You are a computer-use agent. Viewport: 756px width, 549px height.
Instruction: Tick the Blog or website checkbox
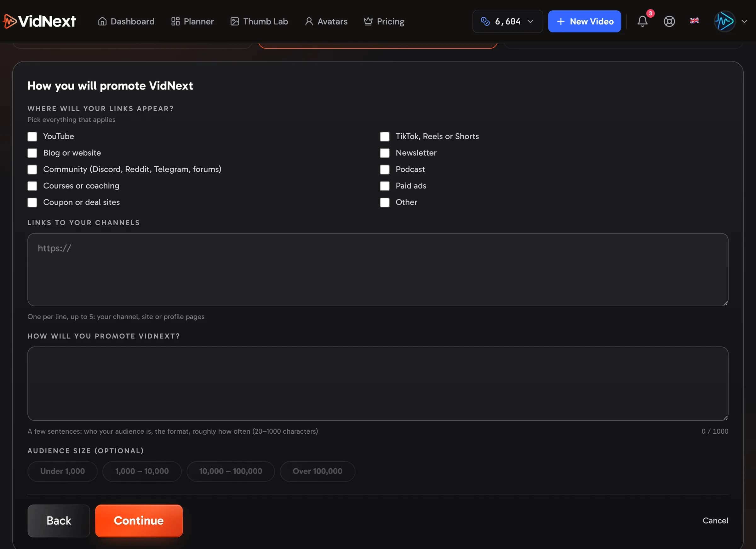(x=32, y=153)
